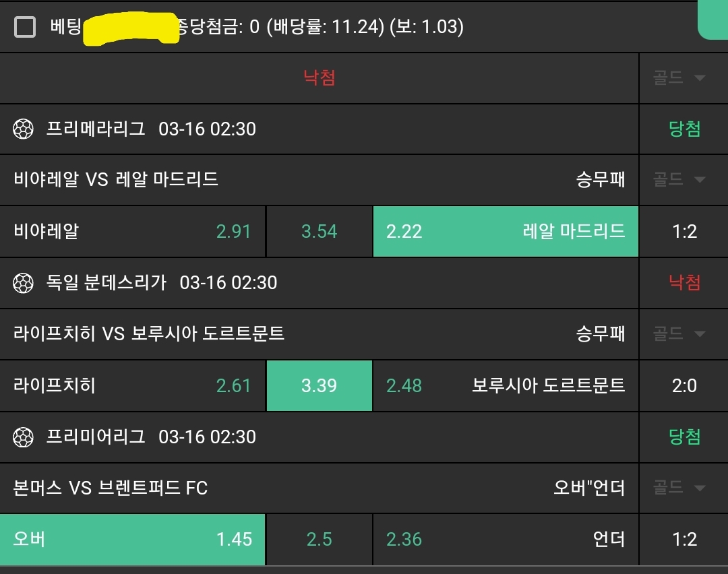The height and width of the screenshot is (574, 728).
Task: Select the 3.54 draw odds cell
Action: click(320, 232)
